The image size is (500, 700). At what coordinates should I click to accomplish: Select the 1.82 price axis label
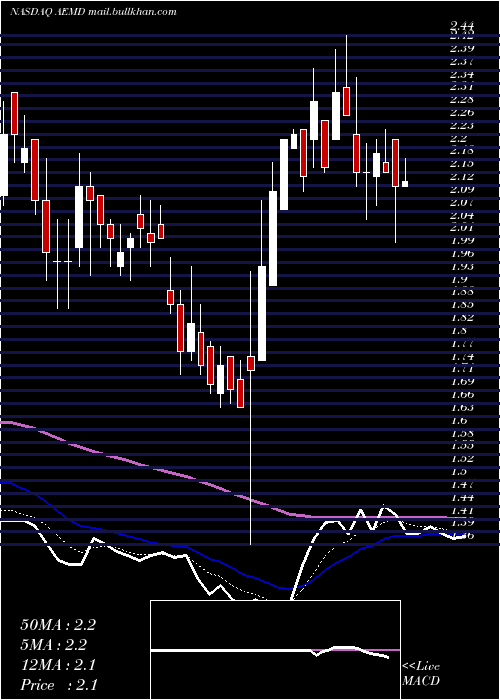point(462,318)
